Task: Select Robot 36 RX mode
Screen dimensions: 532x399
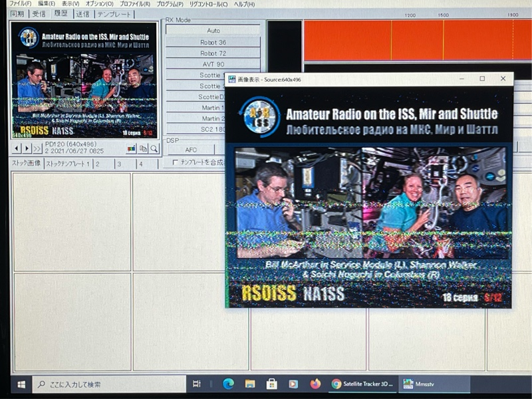Action: coord(213,43)
